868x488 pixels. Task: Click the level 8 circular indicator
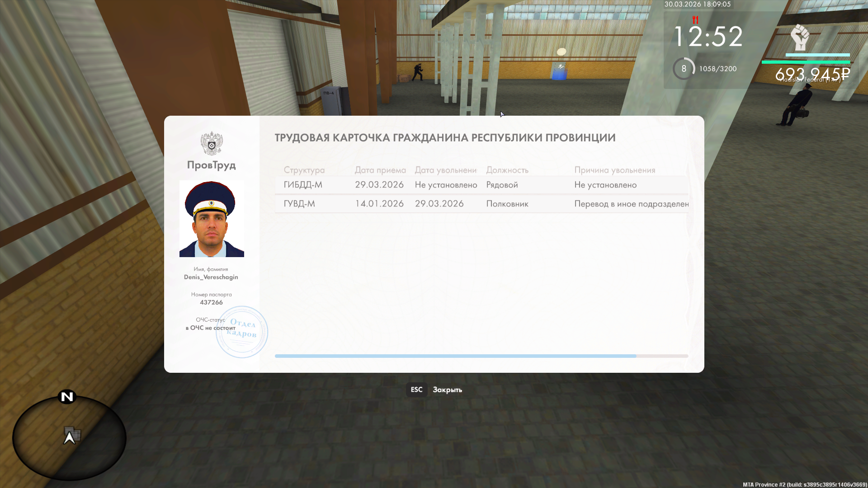pos(684,69)
